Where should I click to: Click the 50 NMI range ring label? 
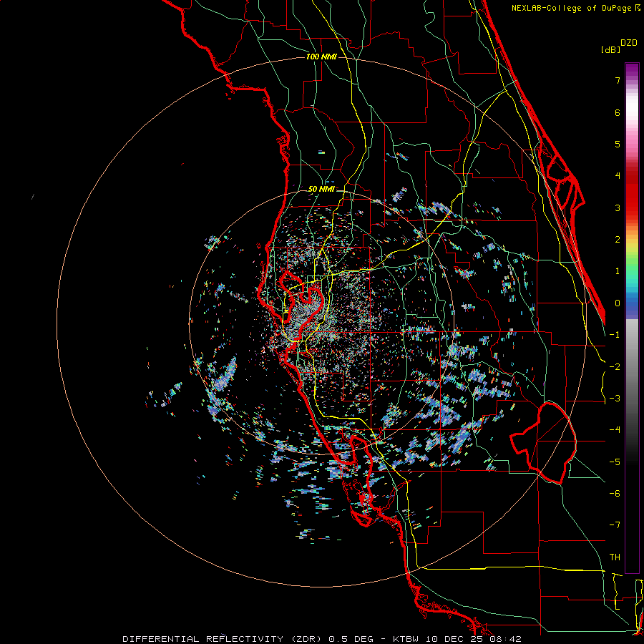coord(321,190)
